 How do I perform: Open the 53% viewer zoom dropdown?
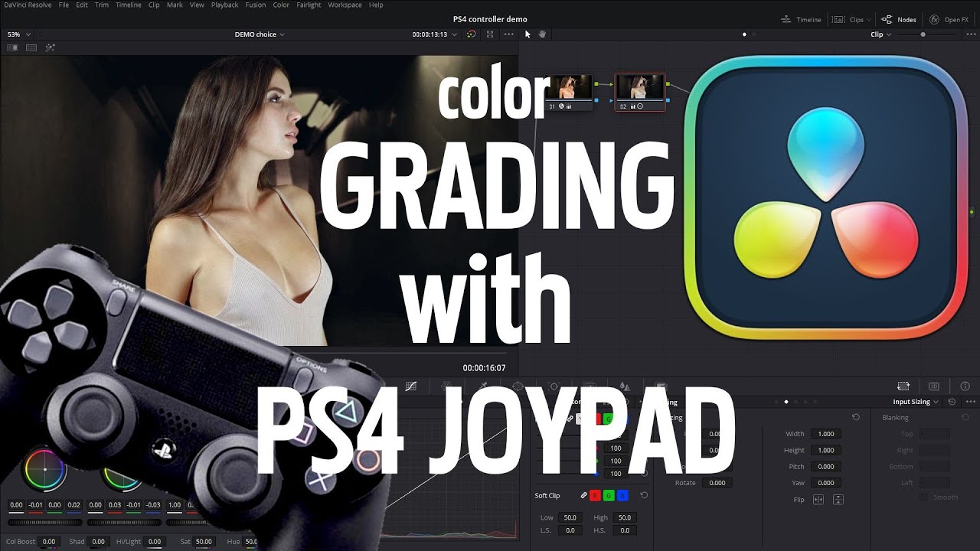coord(19,34)
